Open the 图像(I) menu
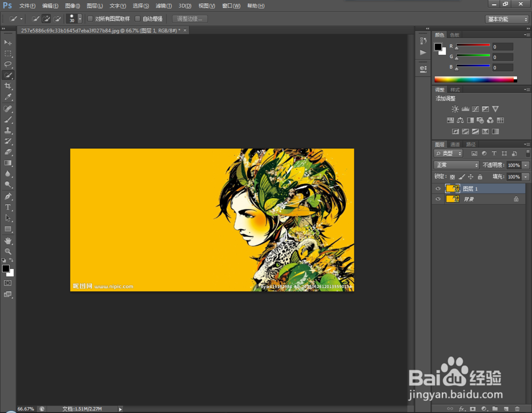532x413 pixels. 72,6
